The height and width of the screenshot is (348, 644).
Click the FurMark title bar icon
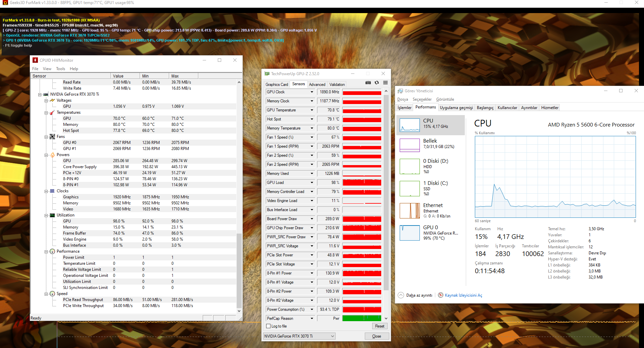(5, 3)
